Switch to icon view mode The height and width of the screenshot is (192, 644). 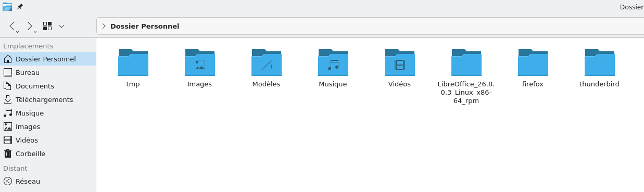coord(47,26)
